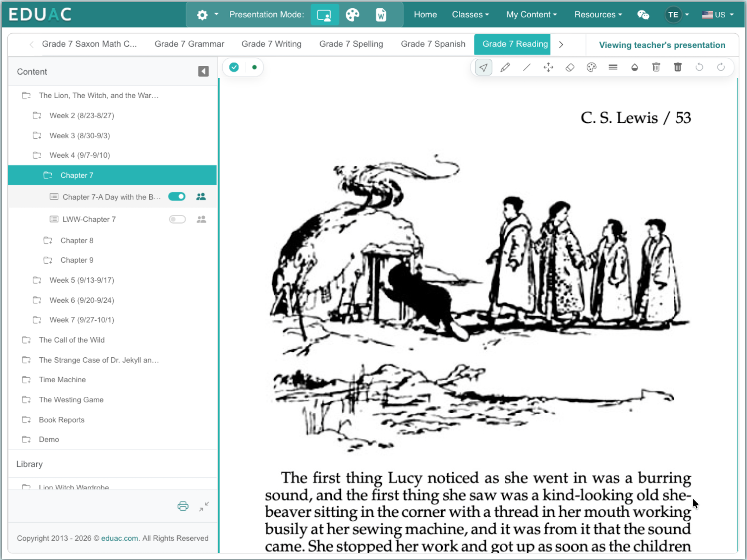Turn off the Chapter 7-A Day toggle

click(177, 196)
